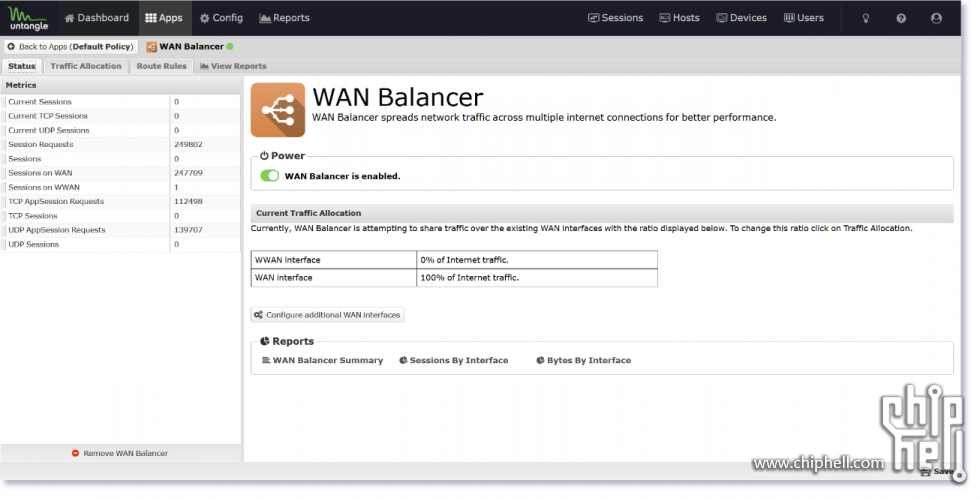
Task: Click the Metrics panel header
Action: [121, 85]
